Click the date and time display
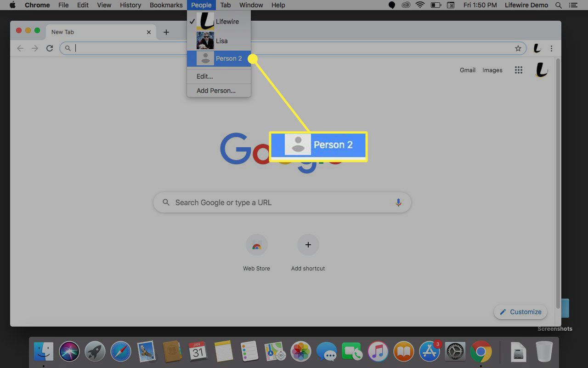Screen dimensions: 588x368 tap(480, 5)
